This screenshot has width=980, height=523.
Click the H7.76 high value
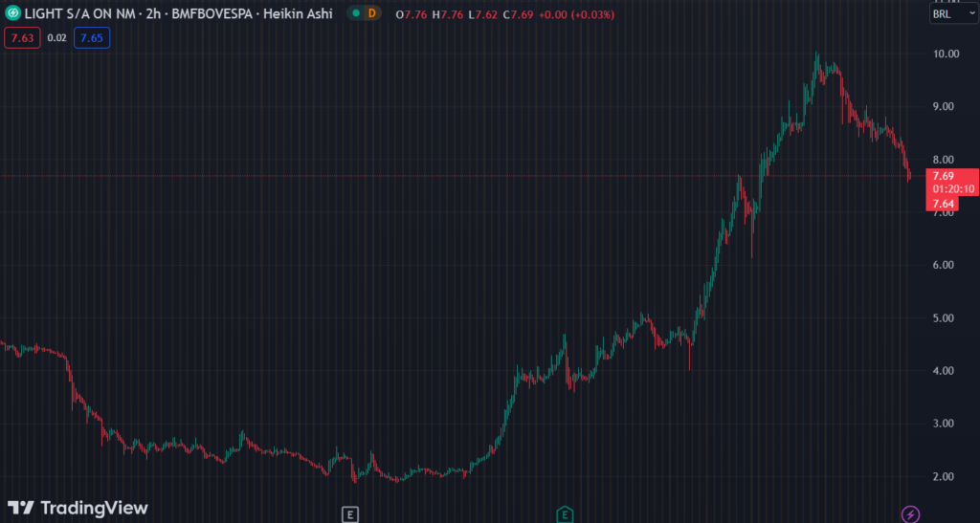pos(448,14)
